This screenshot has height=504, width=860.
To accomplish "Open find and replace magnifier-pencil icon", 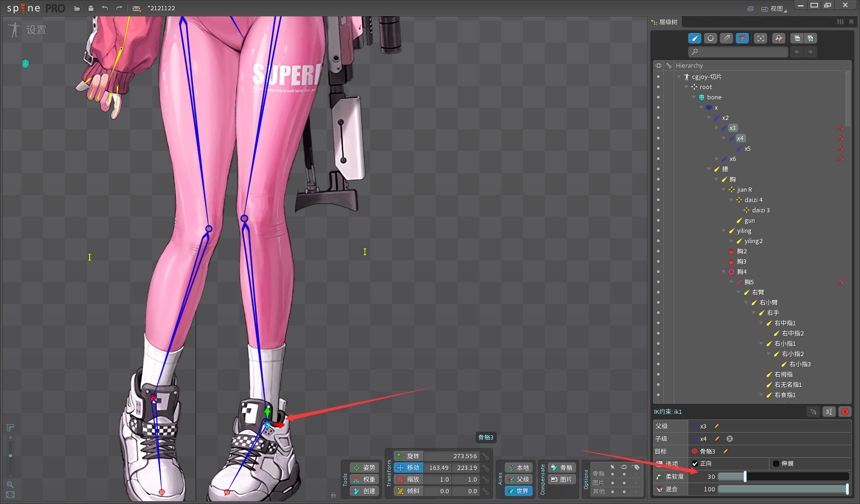I will coord(778,38).
